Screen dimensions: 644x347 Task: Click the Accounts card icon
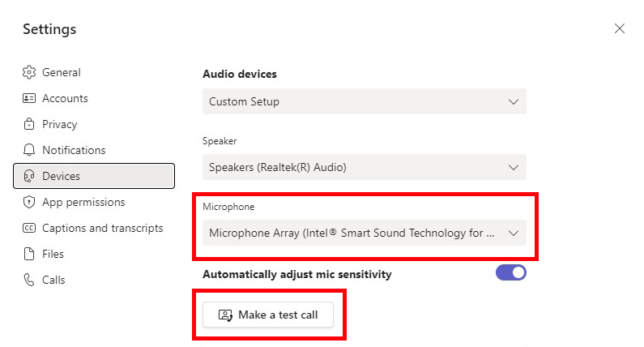29,98
